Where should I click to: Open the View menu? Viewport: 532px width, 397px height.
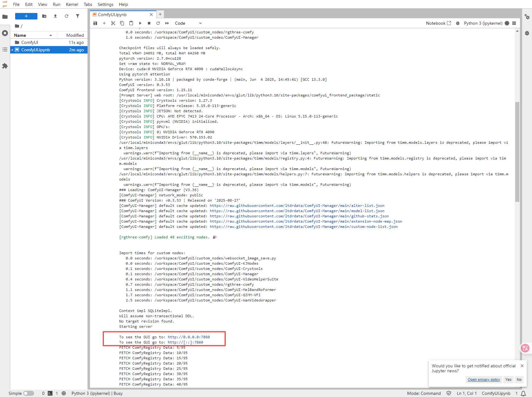pyautogui.click(x=43, y=4)
